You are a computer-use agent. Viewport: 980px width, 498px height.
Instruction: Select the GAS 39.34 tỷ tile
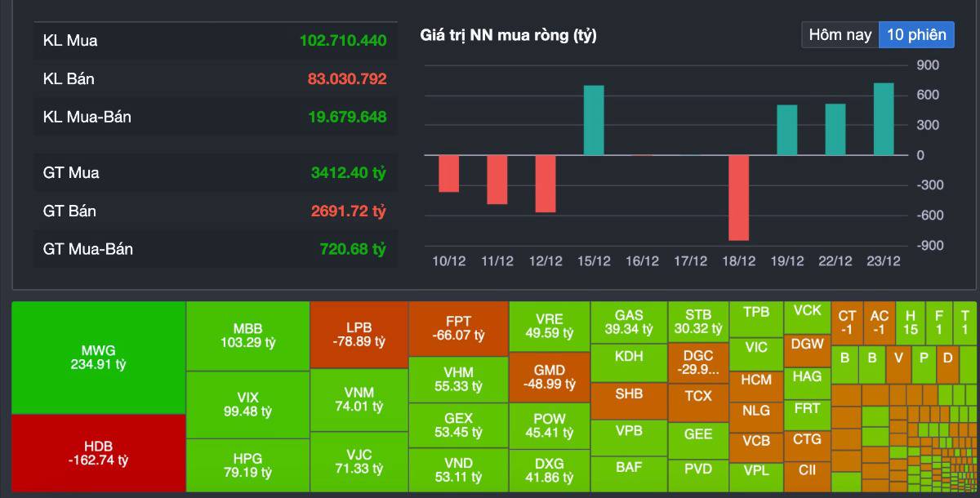coord(629,322)
